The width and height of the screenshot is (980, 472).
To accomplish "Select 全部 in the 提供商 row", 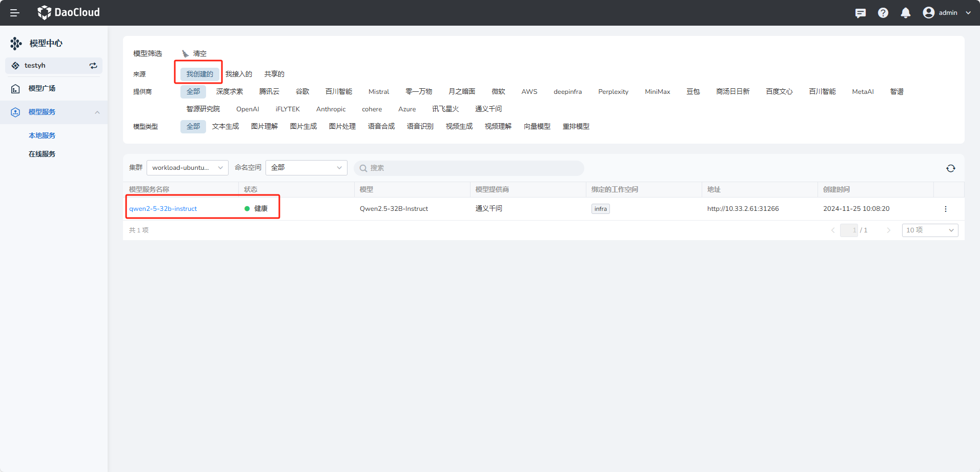I will tap(193, 92).
